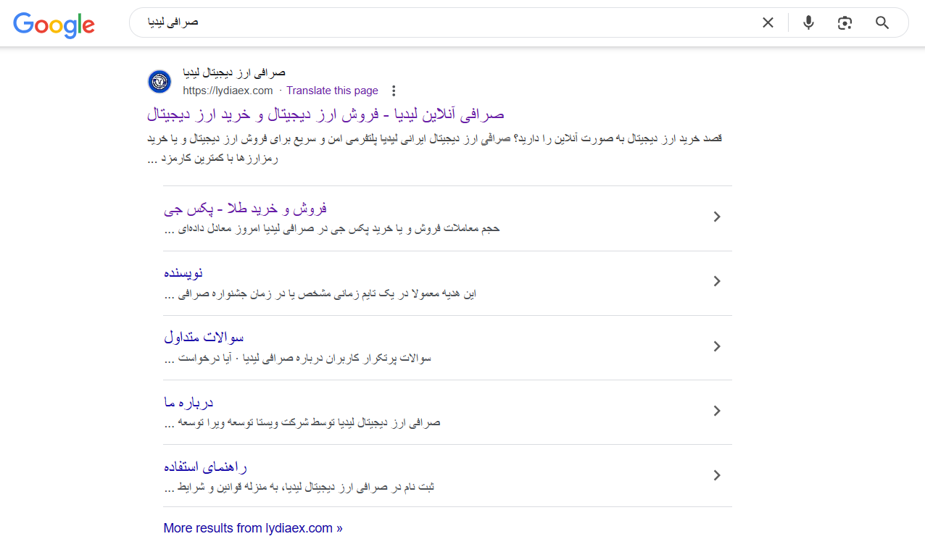Click More results from lydiaex.com
Image resolution: width=925 pixels, height=560 pixels.
[253, 528]
